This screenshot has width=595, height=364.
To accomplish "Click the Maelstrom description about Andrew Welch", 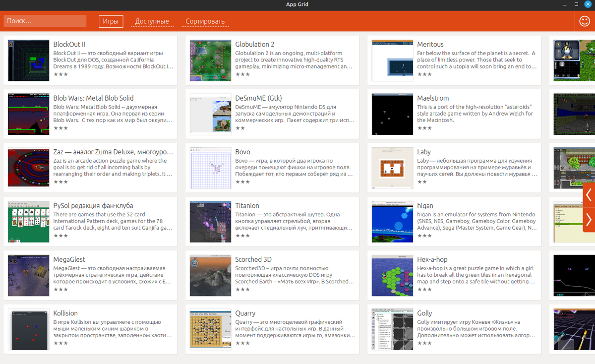I will (x=475, y=114).
